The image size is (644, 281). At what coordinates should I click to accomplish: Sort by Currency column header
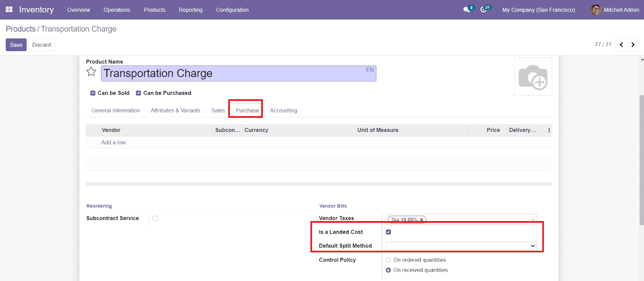(x=299, y=130)
